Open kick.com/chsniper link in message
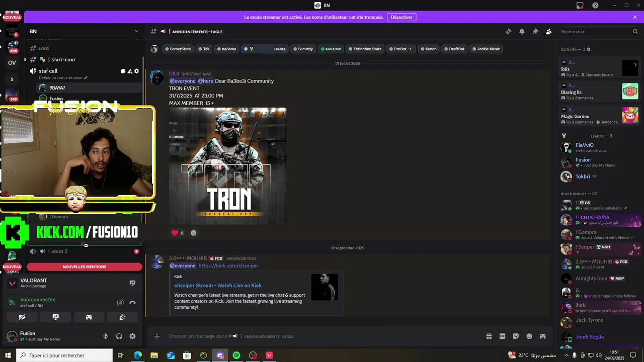This screenshot has width=644, height=362. point(228,265)
